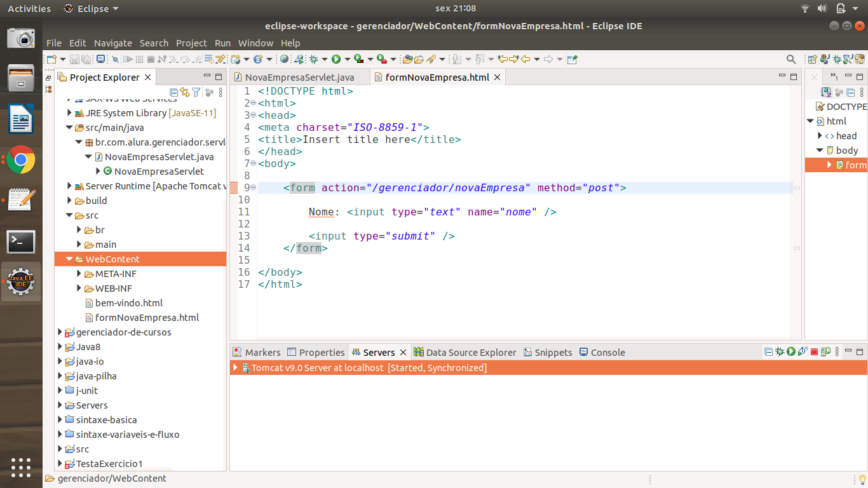Expand the WEB-INF folder

[x=79, y=288]
